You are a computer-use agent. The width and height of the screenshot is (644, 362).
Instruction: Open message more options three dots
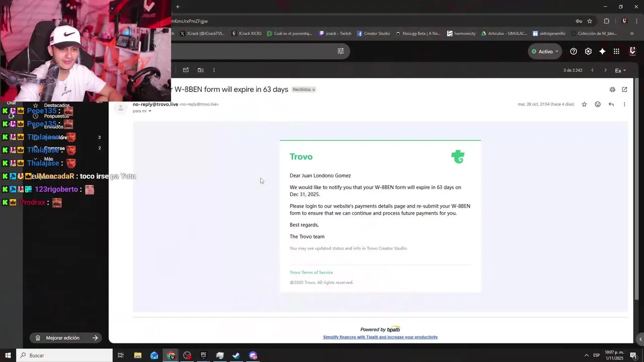(x=624, y=105)
